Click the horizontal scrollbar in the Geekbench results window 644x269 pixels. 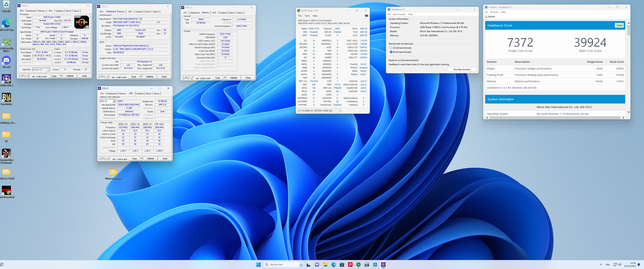pos(555,118)
